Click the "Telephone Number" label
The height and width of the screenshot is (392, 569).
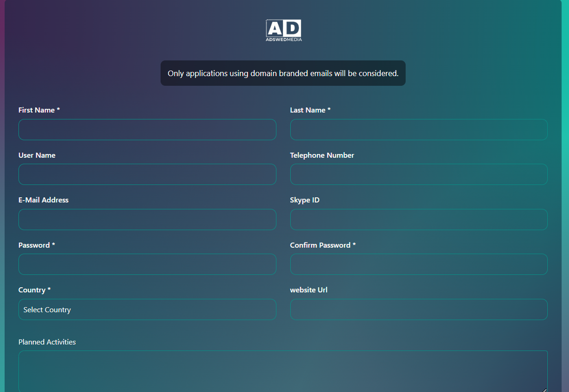(322, 155)
